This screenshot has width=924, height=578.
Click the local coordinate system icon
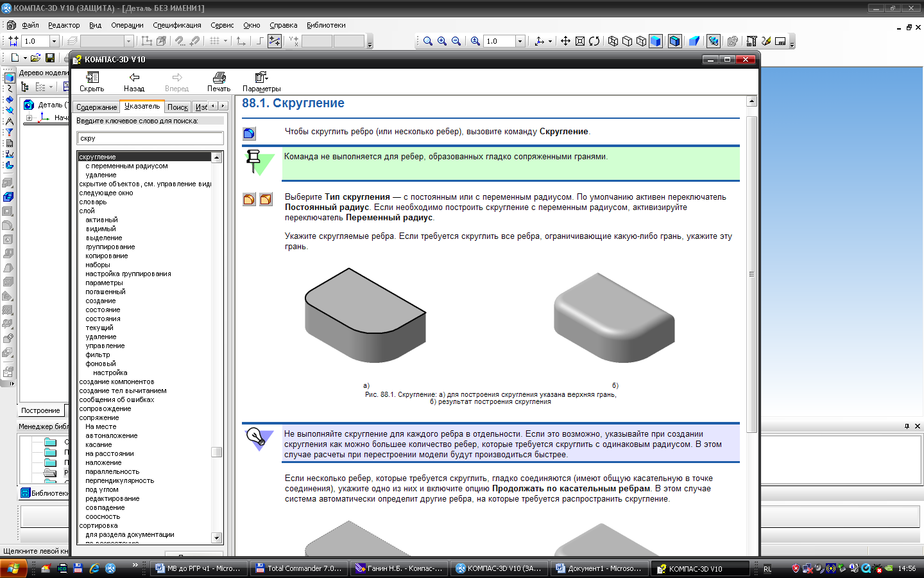(241, 41)
